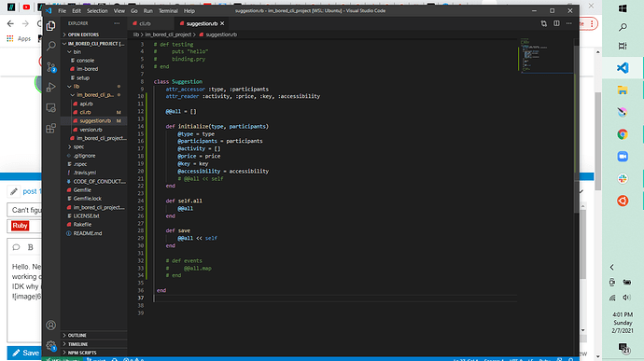Open the Rakefile in the explorer
The image size is (644, 361).
click(x=93, y=224)
